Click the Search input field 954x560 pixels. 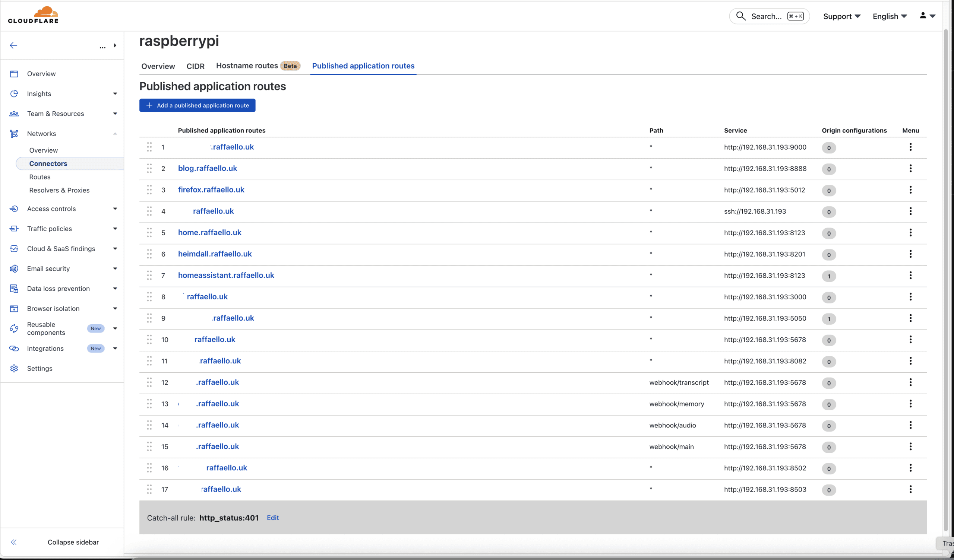(769, 16)
